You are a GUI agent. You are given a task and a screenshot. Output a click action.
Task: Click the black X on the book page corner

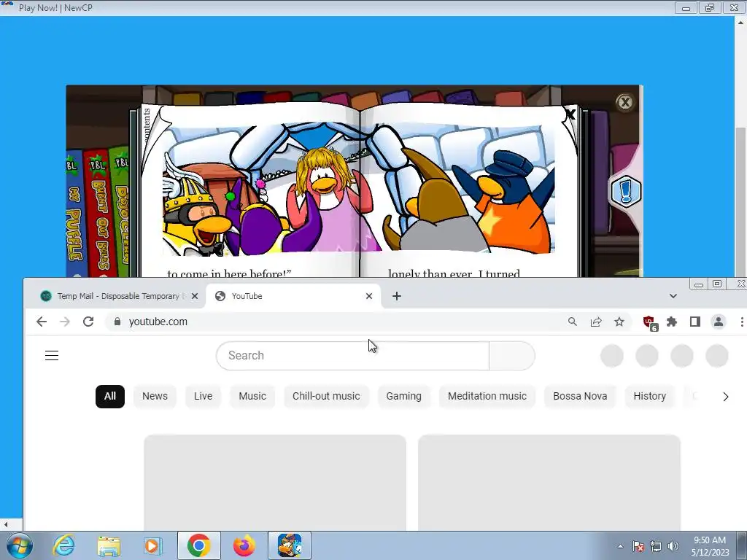pos(570,114)
